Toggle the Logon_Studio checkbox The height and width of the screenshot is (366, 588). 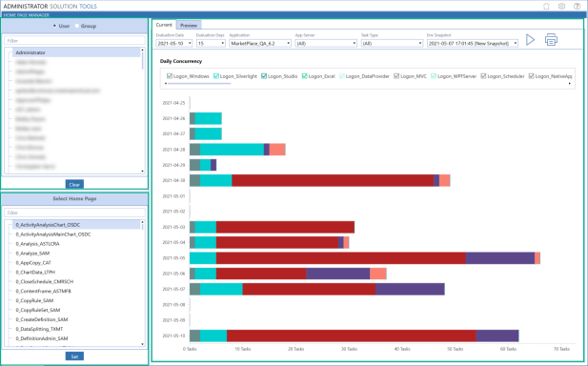(x=264, y=76)
